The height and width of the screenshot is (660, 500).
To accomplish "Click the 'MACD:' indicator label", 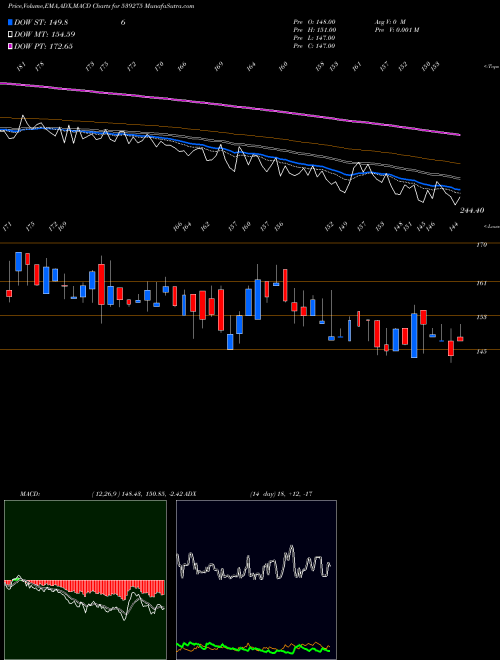I will [29, 494].
